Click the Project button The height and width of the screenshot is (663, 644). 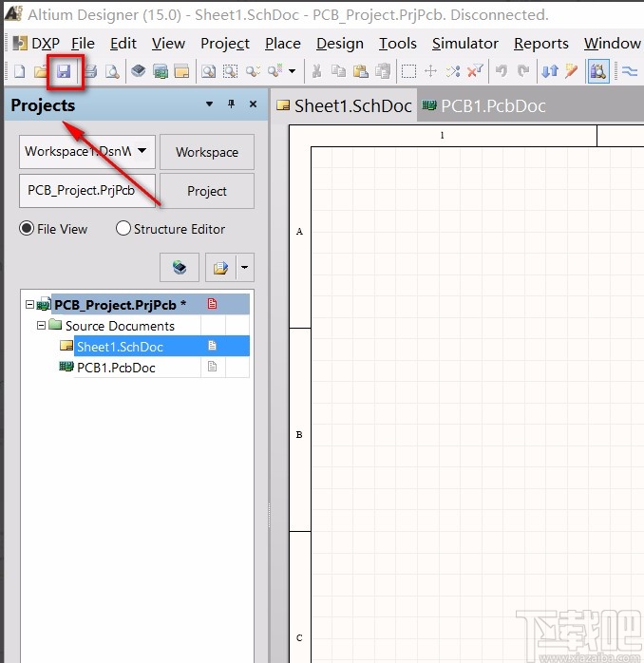207,191
